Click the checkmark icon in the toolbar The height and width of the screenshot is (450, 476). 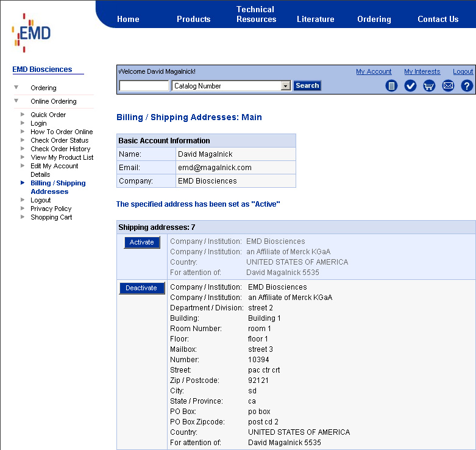[x=410, y=86]
